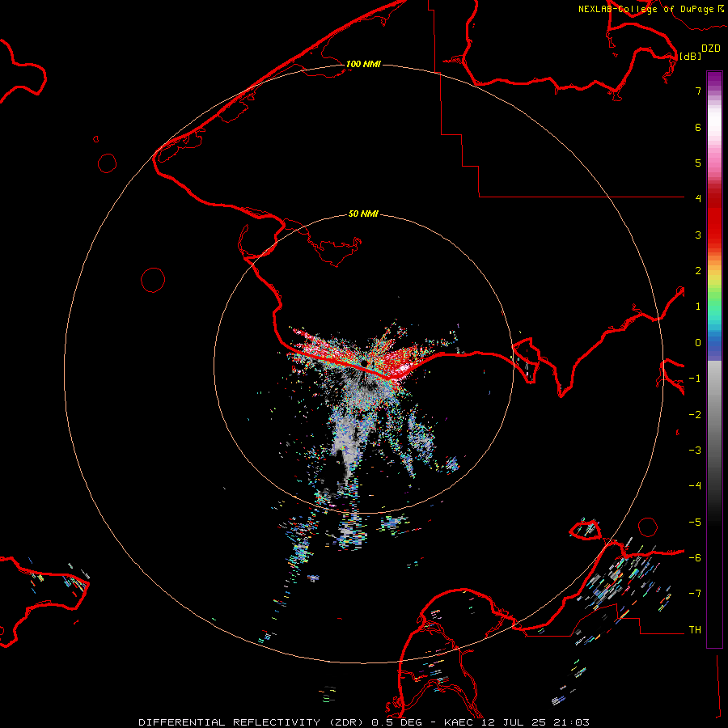Click the -3 tick label on the colorbar

pos(695,451)
